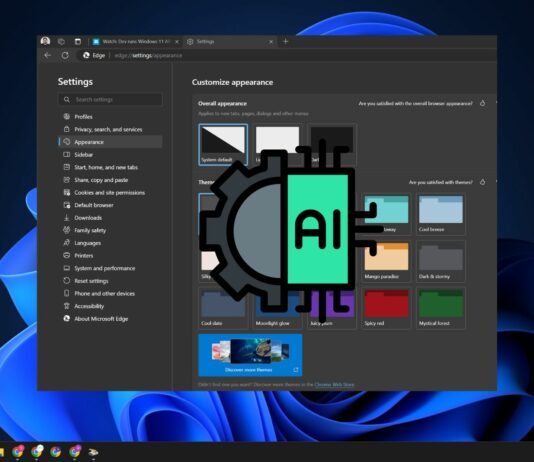The image size is (534, 462).
Task: Select the Appearance settings page
Action: coord(110,142)
